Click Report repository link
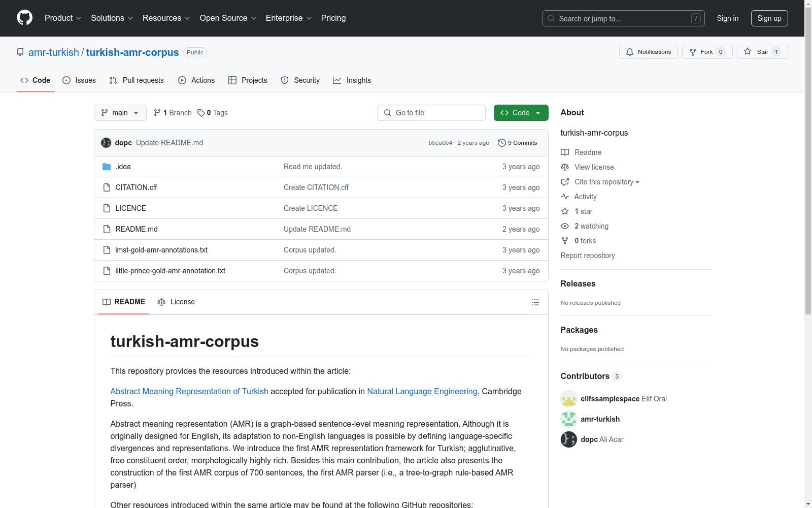 click(x=588, y=256)
